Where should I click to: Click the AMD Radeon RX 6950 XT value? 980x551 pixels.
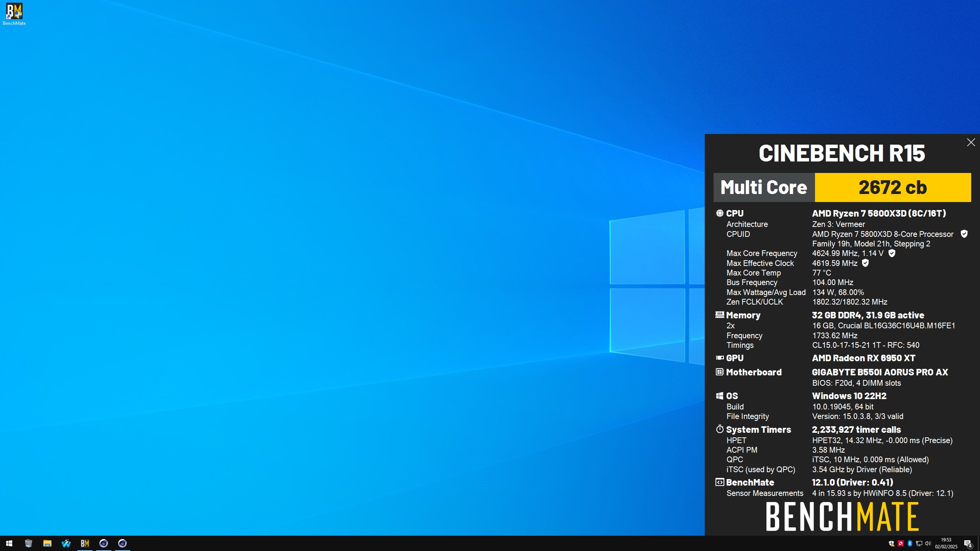[864, 358]
